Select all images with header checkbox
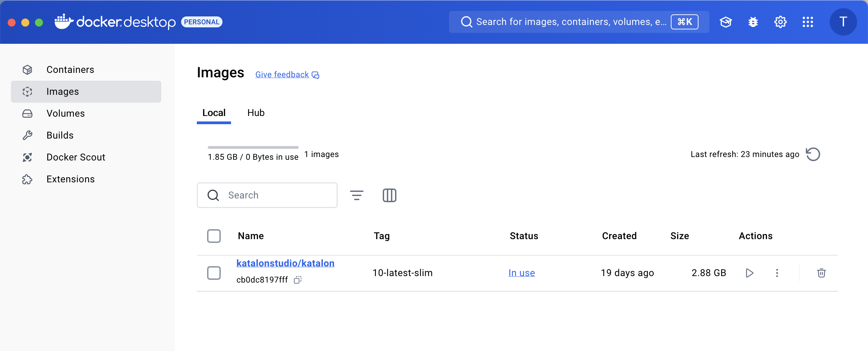This screenshot has height=351, width=868. 214,236
